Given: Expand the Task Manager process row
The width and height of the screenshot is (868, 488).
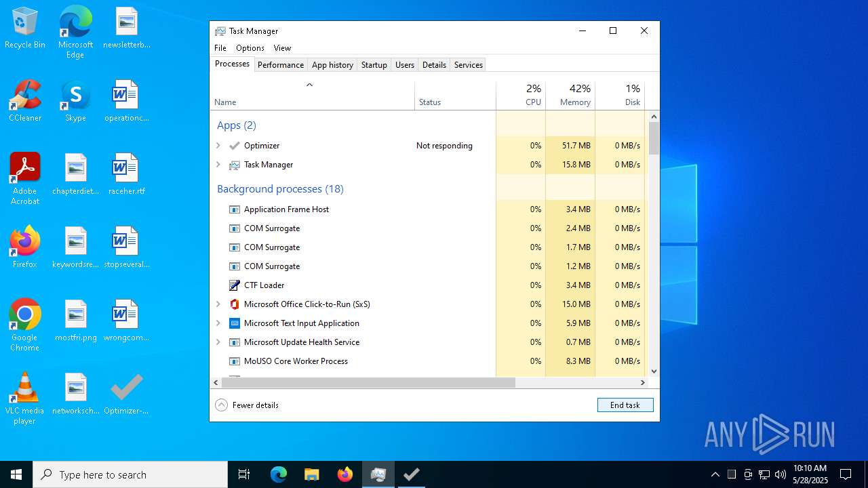Looking at the screenshot, I should 218,165.
